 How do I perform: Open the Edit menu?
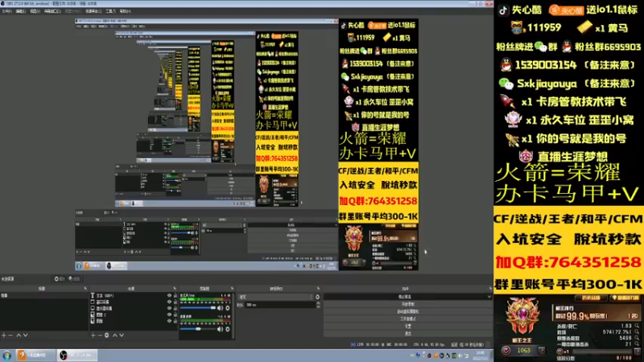21,11
